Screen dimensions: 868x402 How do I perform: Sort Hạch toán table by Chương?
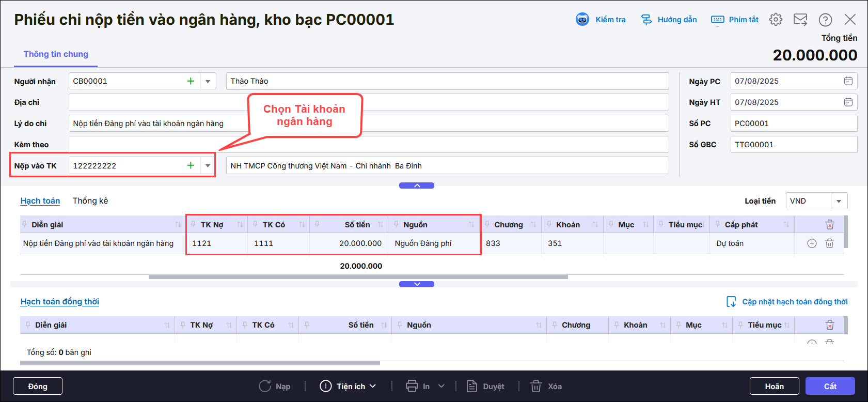(533, 225)
